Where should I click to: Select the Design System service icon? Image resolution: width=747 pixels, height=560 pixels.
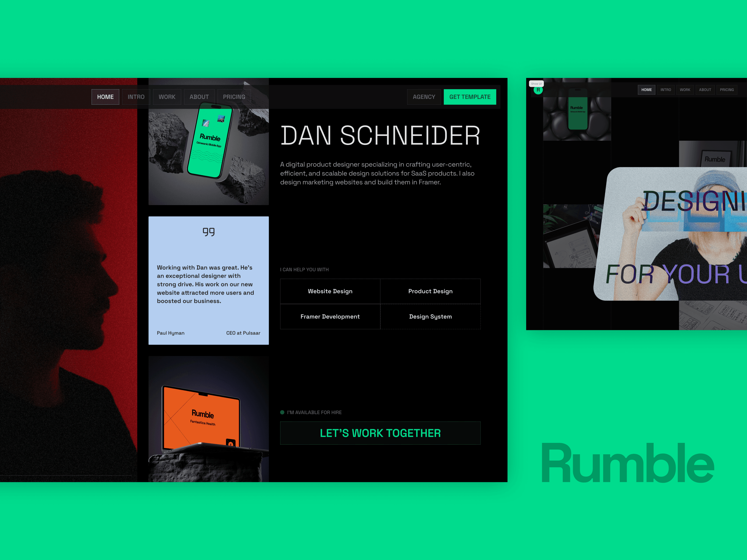pyautogui.click(x=430, y=316)
